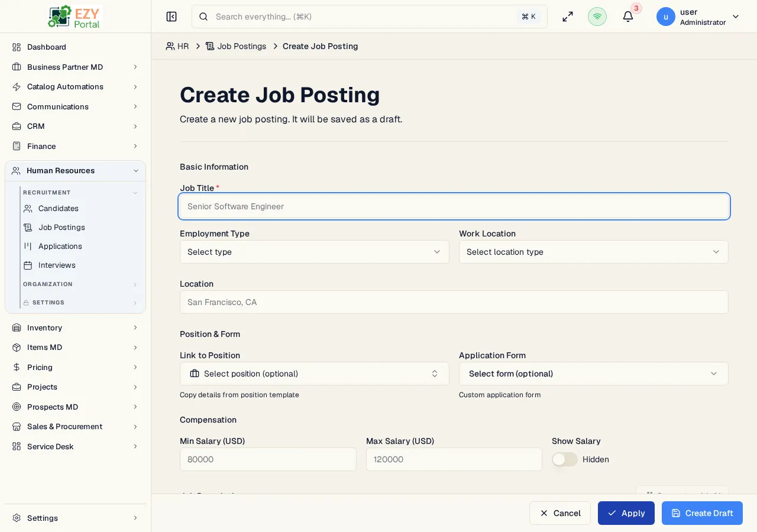Click the Max Salary input field
This screenshot has height=532, width=757.
(454, 459)
